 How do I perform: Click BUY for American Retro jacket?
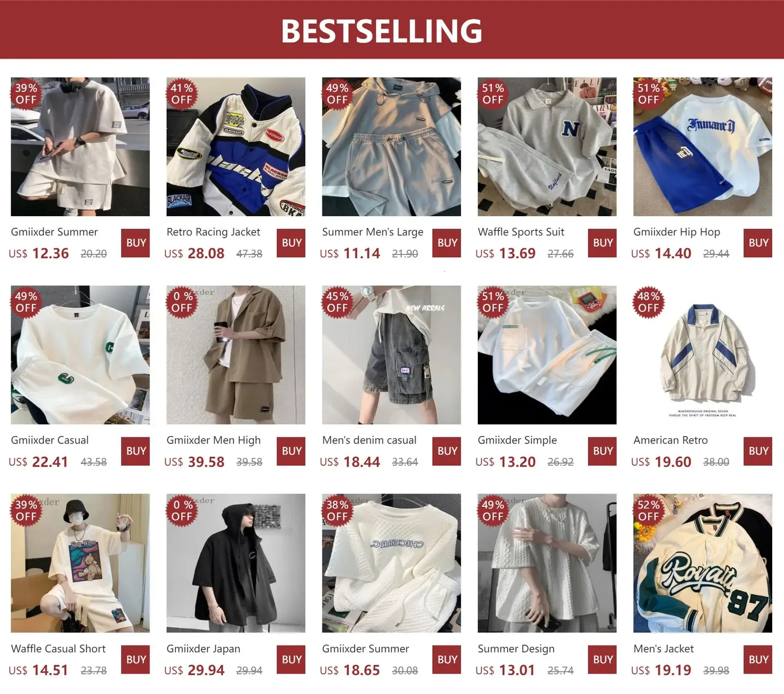758,451
